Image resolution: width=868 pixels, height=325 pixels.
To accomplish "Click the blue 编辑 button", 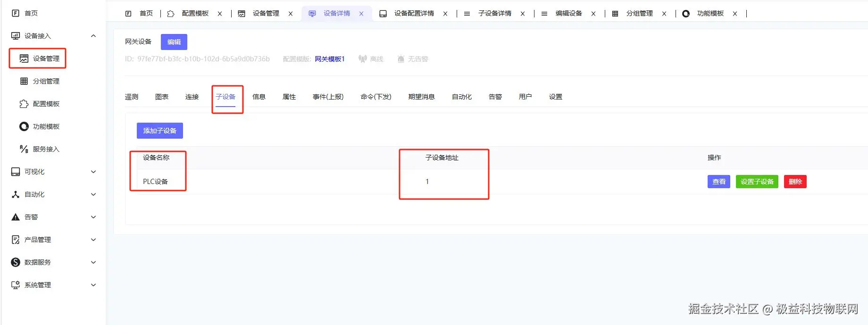I will [x=174, y=42].
